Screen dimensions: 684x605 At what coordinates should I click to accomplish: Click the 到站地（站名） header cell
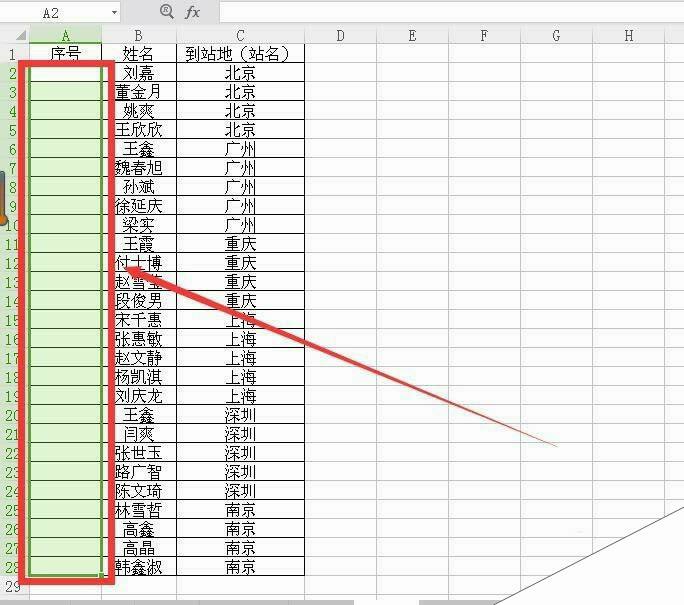[x=240, y=53]
